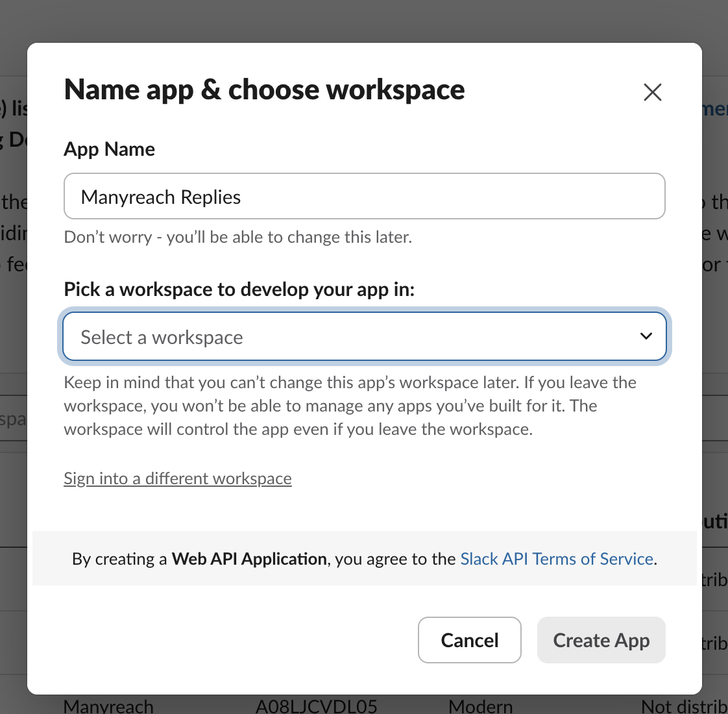
Task: Click the App Name input field
Action: click(365, 196)
